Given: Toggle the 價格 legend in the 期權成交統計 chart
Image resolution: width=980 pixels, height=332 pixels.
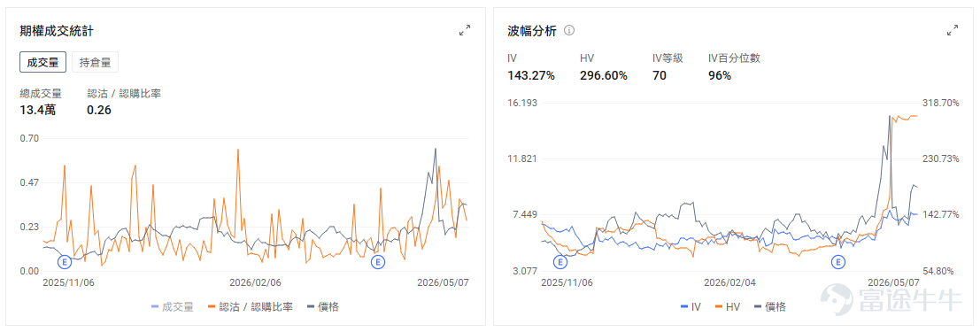Looking at the screenshot, I should [324, 307].
